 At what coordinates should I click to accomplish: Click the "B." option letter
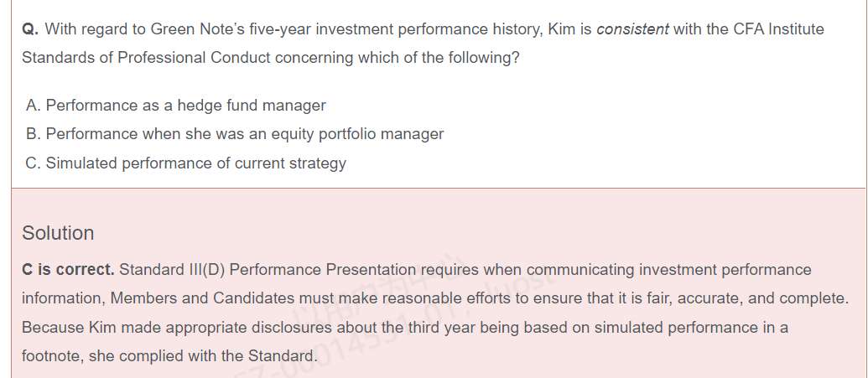click(x=34, y=134)
